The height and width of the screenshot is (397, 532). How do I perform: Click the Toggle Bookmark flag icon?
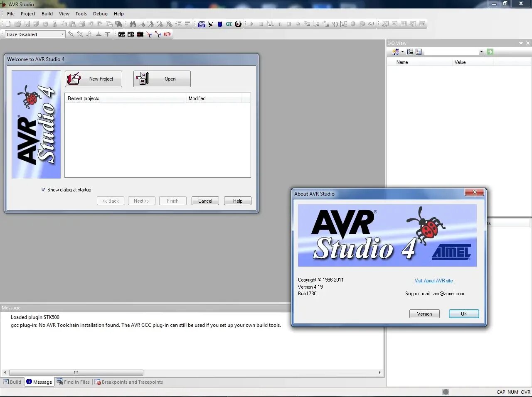[142, 24]
